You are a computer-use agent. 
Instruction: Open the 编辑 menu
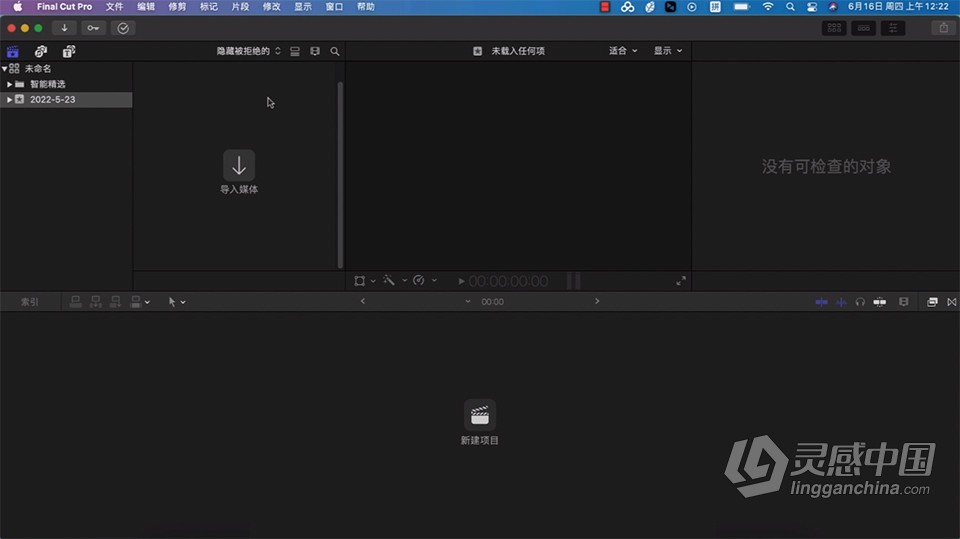pos(146,7)
